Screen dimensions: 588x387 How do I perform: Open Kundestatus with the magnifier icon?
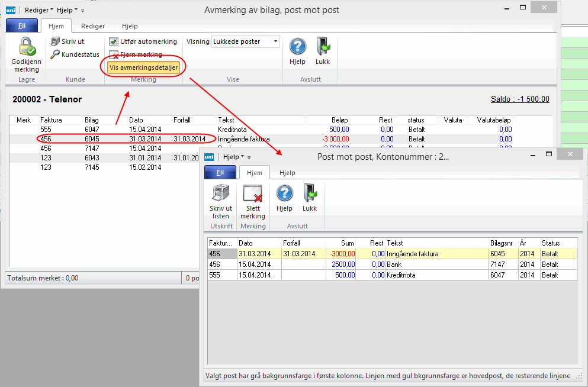[56, 54]
